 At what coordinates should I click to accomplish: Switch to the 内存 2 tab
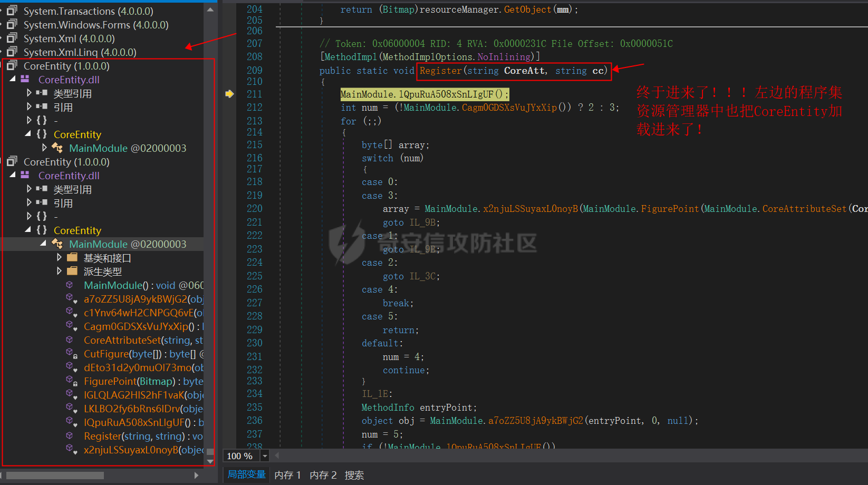click(x=323, y=475)
